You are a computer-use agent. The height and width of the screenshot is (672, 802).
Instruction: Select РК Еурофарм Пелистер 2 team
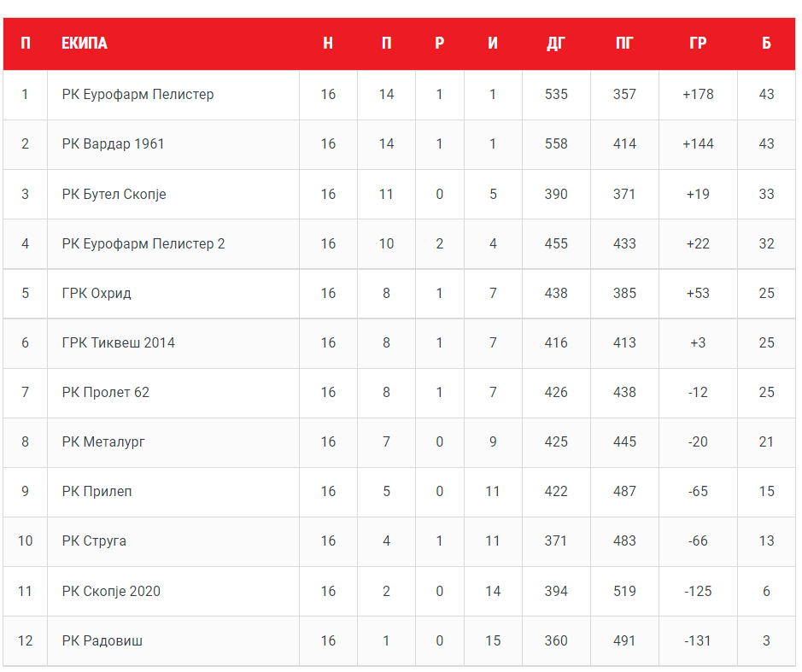pos(143,243)
